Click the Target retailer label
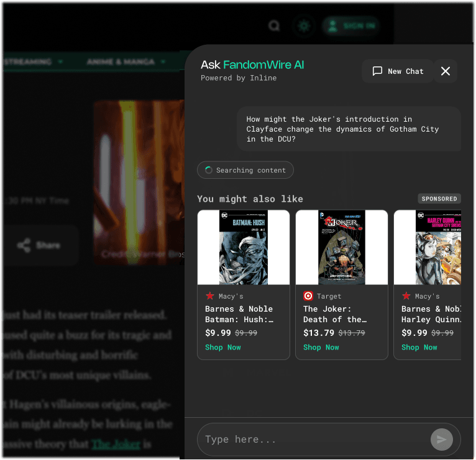The image size is (476, 460). pos(329,296)
